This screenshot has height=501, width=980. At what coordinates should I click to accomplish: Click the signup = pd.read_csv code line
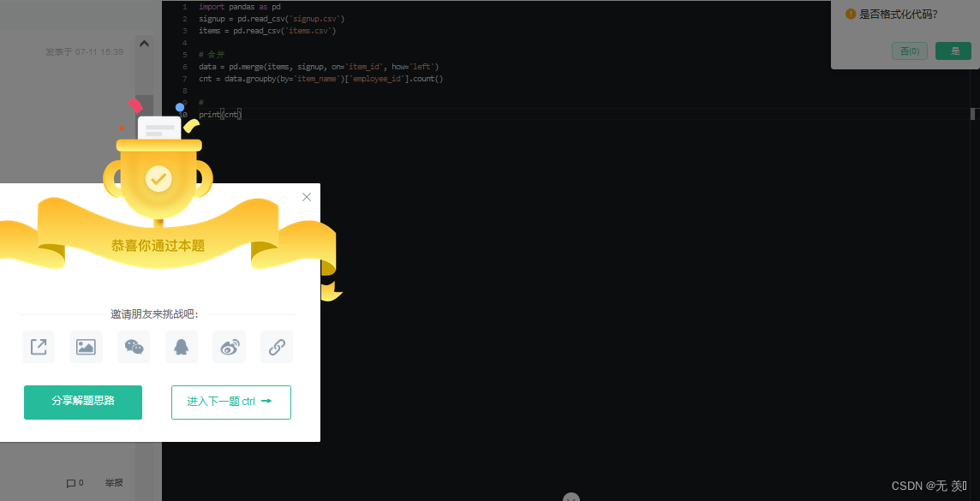click(x=272, y=19)
